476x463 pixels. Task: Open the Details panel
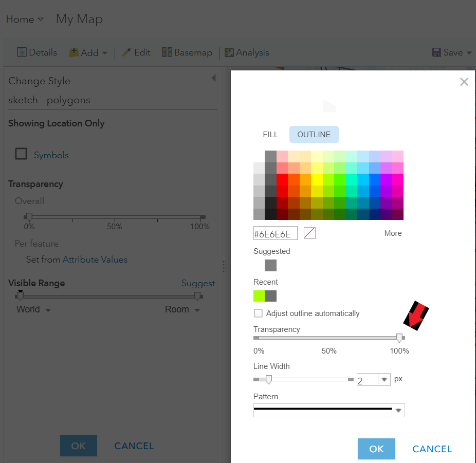[36, 52]
